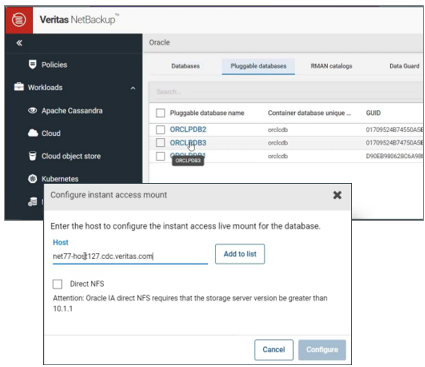
Task: Enable the Direct NFS checkbox
Action: 57,284
